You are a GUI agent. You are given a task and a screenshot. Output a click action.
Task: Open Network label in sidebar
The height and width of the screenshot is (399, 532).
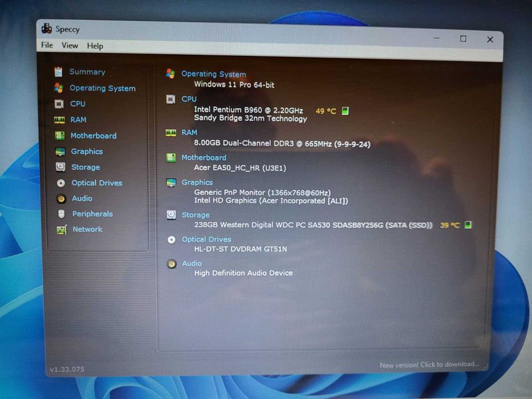coord(88,229)
